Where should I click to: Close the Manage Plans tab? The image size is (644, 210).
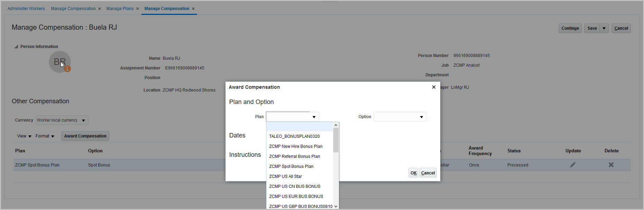(138, 9)
